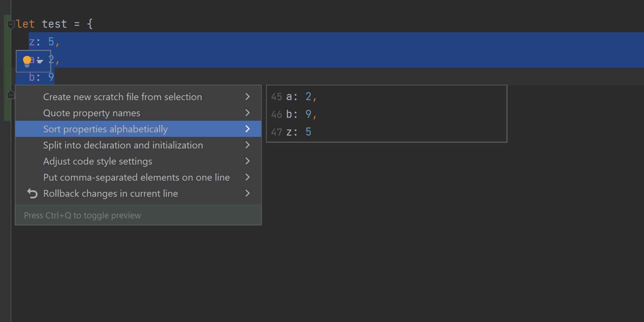The height and width of the screenshot is (322, 644).
Task: Select Put comma-separated elements on one line
Action: click(138, 177)
